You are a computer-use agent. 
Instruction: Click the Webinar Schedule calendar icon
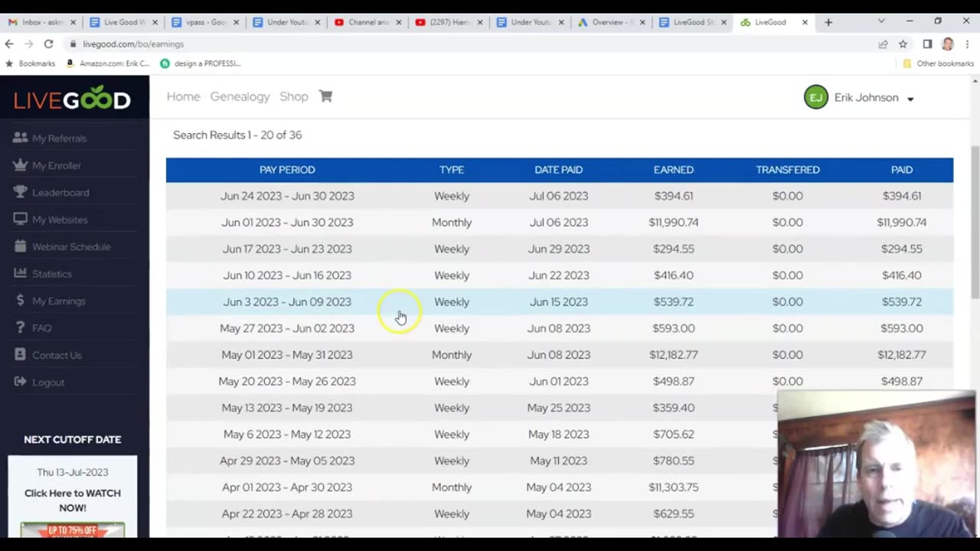(20, 246)
